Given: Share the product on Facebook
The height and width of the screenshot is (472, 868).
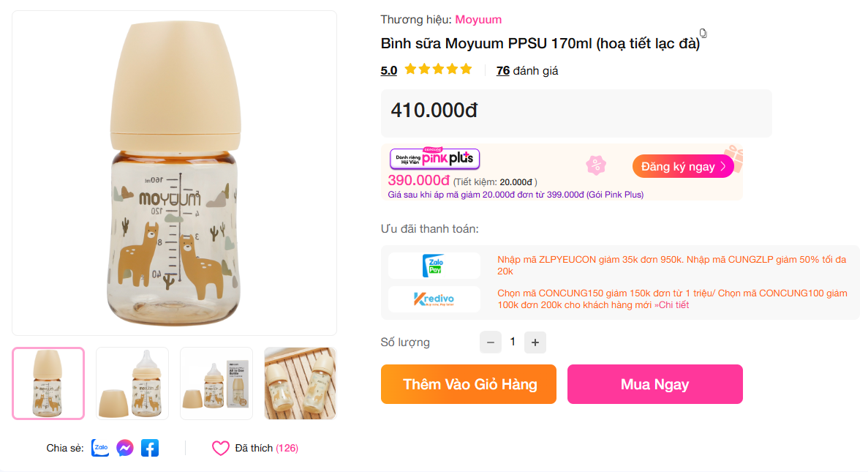Looking at the screenshot, I should coord(150,447).
